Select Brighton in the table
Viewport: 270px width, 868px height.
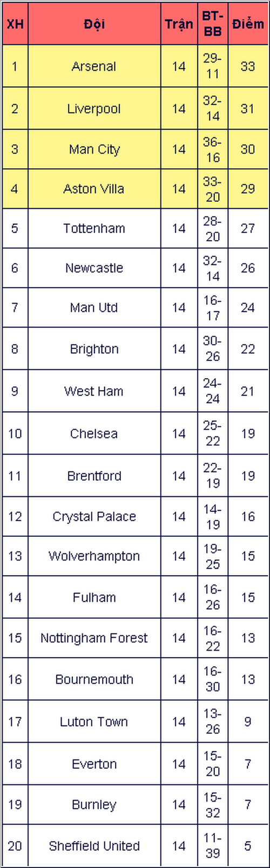click(x=94, y=349)
